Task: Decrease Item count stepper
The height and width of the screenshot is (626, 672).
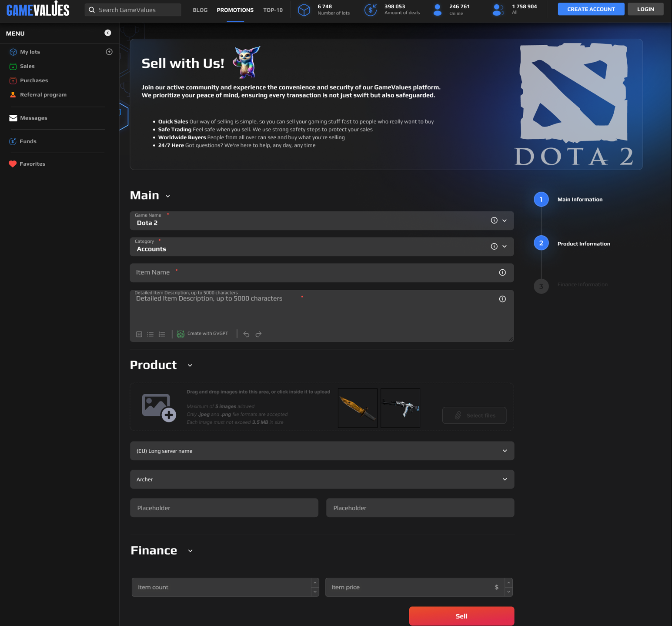Action: coord(315,592)
